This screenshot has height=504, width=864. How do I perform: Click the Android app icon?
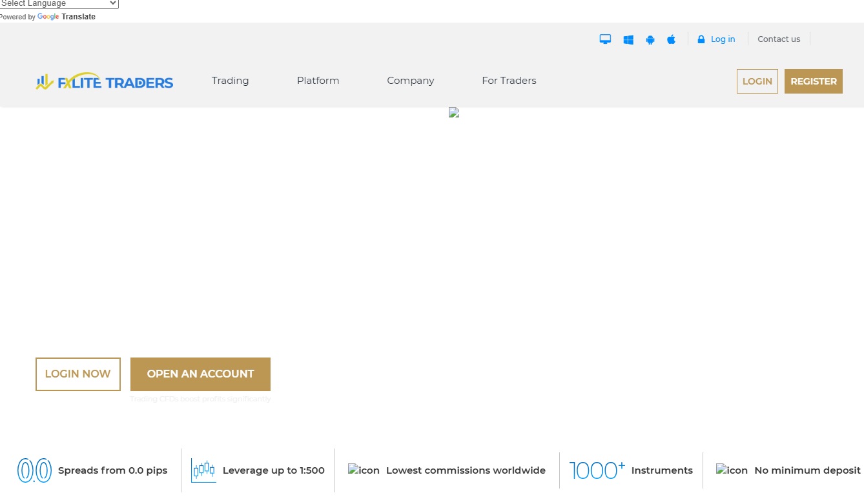(x=650, y=39)
